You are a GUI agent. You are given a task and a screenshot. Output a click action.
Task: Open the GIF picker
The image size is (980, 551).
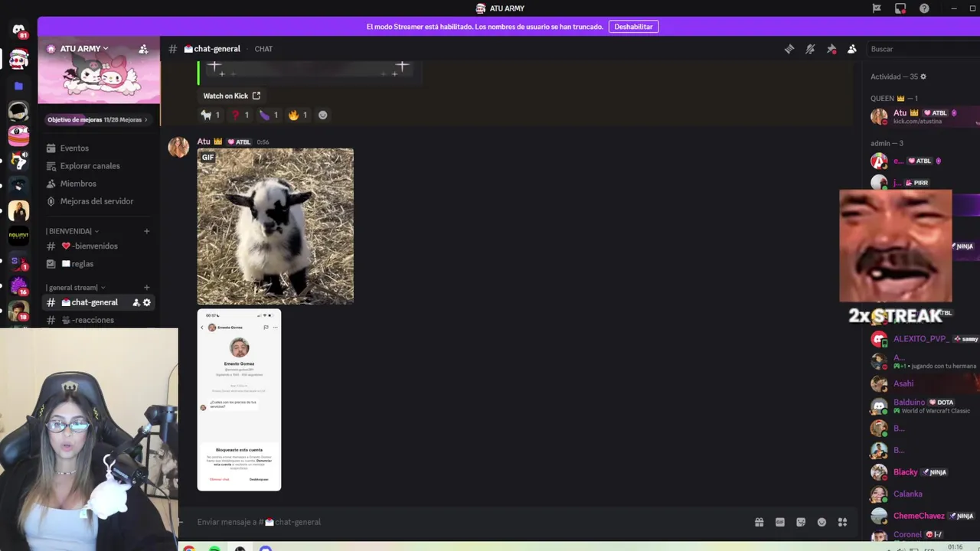779,522
